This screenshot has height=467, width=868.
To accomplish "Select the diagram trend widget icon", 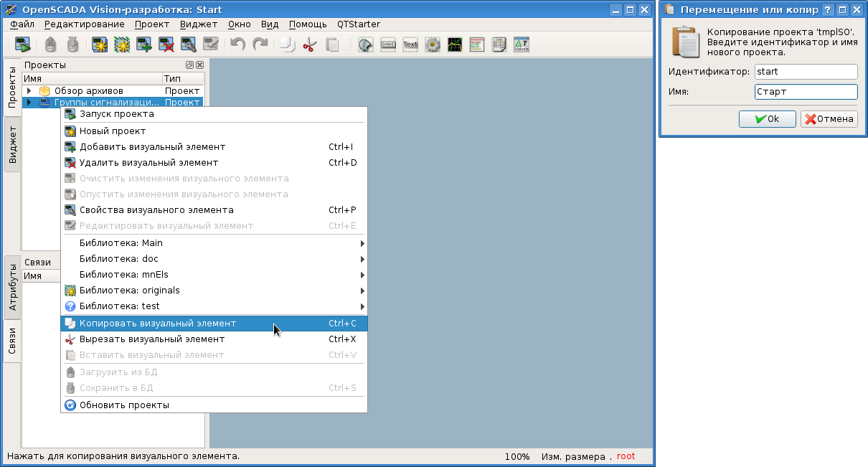I will 455,44.
